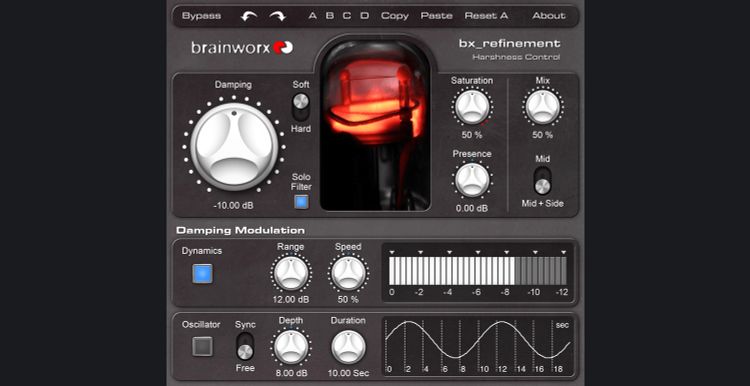This screenshot has width=750, height=386.
Task: Click the Duration knob
Action: pos(348,347)
